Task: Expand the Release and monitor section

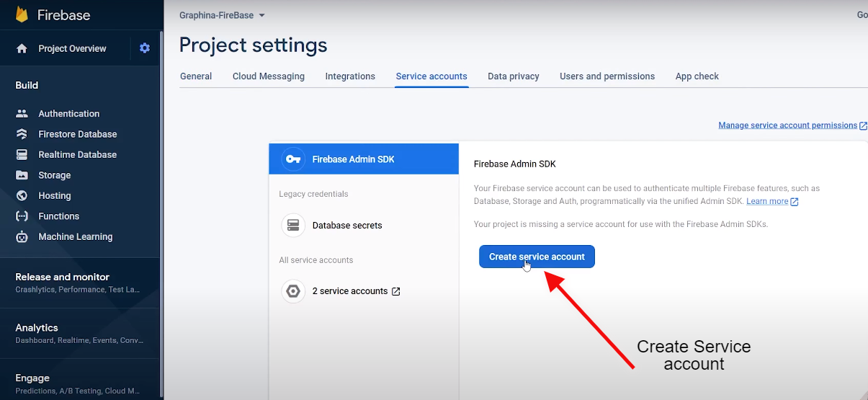Action: coord(80,283)
